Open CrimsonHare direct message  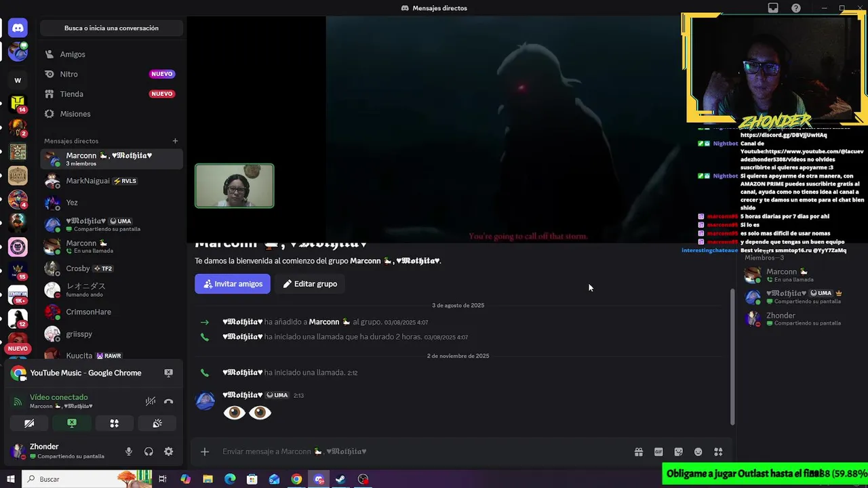pos(111,312)
